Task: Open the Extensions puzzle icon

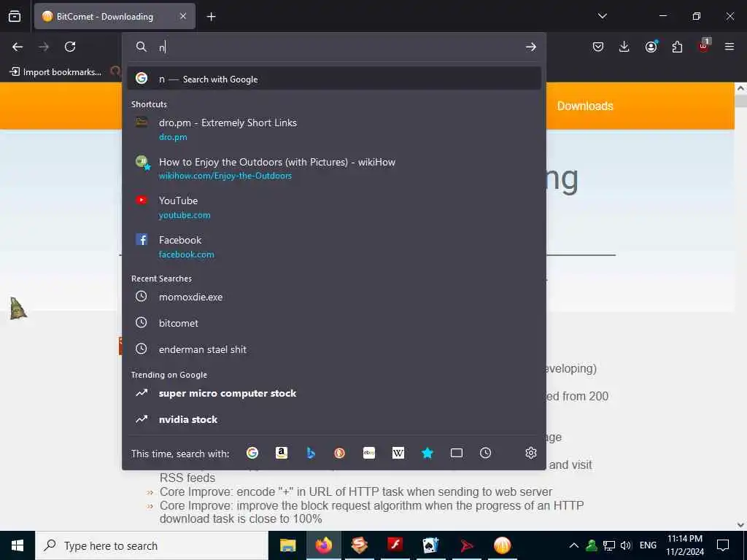Action: click(x=677, y=47)
